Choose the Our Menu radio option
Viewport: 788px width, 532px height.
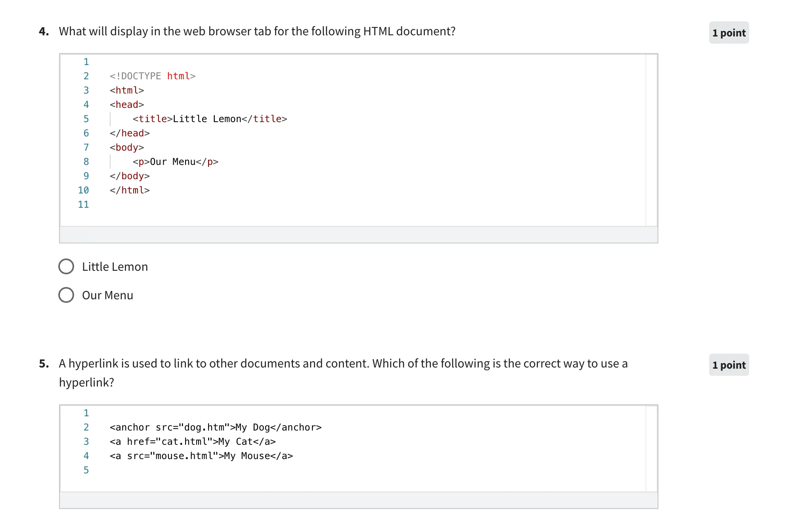(66, 295)
